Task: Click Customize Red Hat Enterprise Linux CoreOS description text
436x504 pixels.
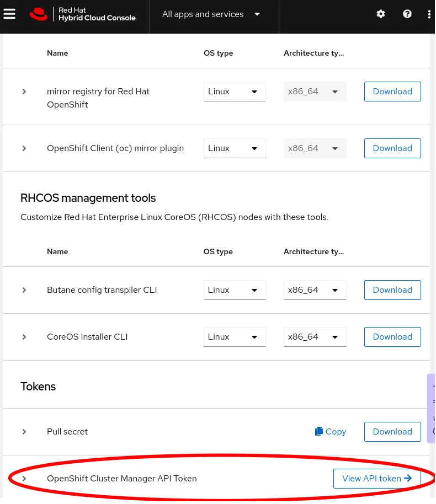Action: tap(174, 217)
